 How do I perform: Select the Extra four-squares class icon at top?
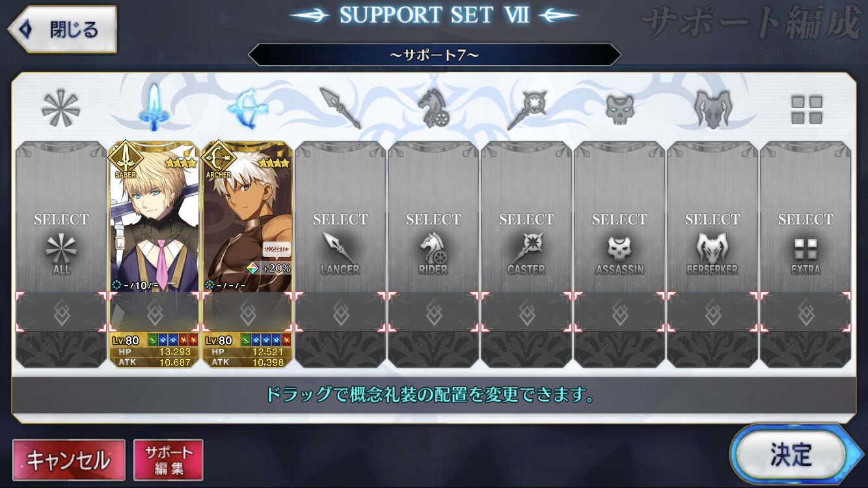tap(806, 109)
